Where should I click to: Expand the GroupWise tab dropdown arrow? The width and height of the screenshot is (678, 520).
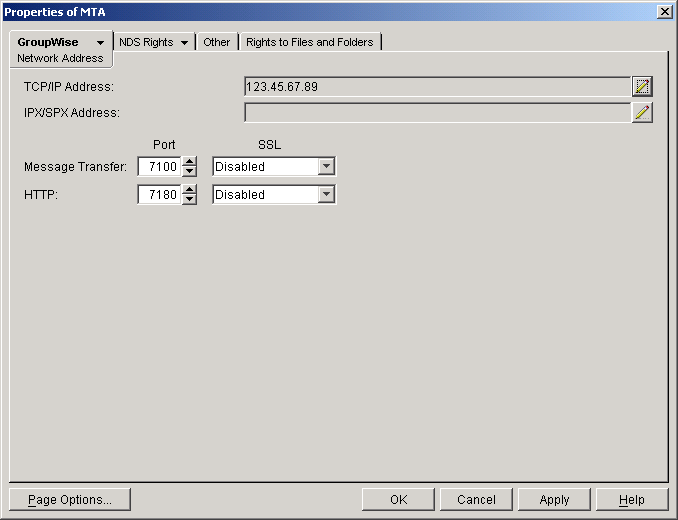(100, 42)
